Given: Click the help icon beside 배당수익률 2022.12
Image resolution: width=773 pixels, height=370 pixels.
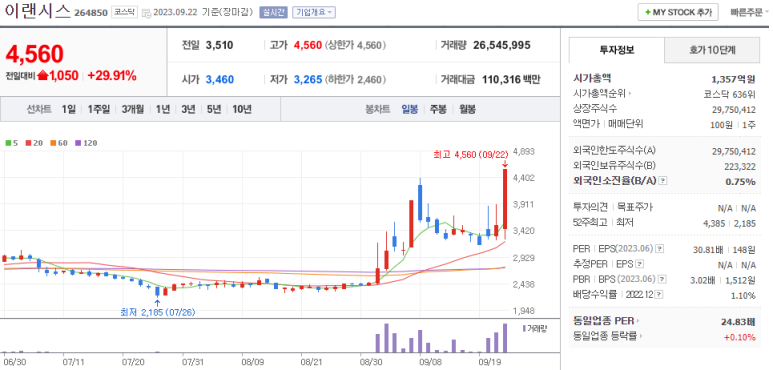Looking at the screenshot, I should coord(659,295).
